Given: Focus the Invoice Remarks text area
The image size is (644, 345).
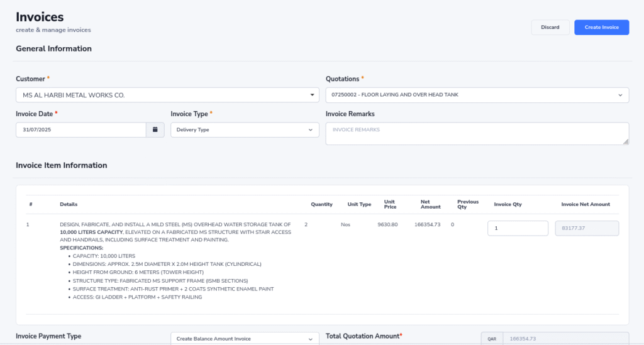Looking at the screenshot, I should 477,133.
